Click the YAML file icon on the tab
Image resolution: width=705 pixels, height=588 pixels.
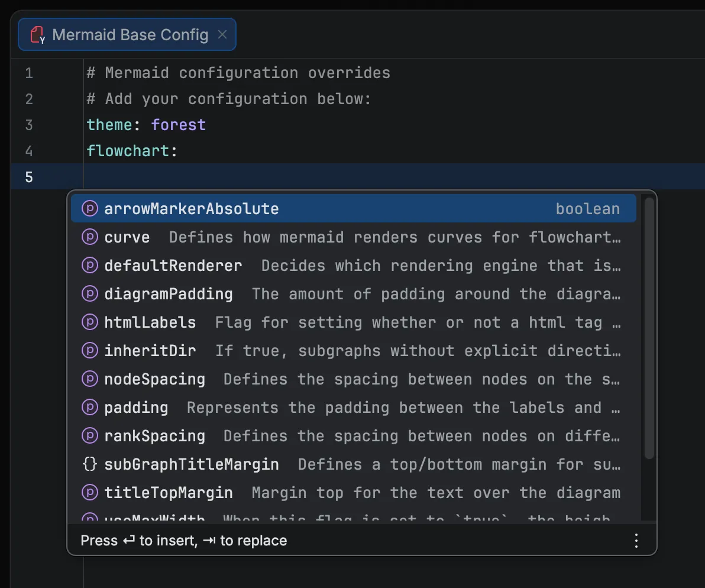click(x=35, y=34)
